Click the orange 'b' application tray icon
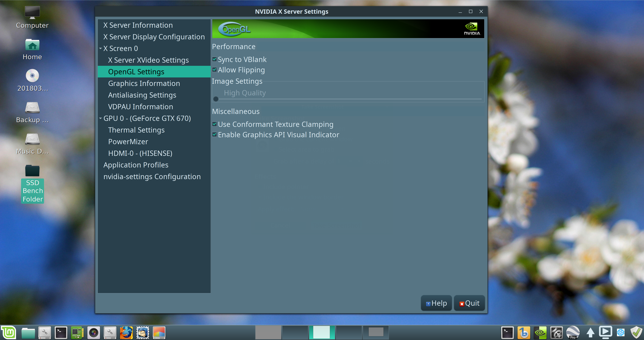This screenshot has height=340, width=644. [x=524, y=333]
